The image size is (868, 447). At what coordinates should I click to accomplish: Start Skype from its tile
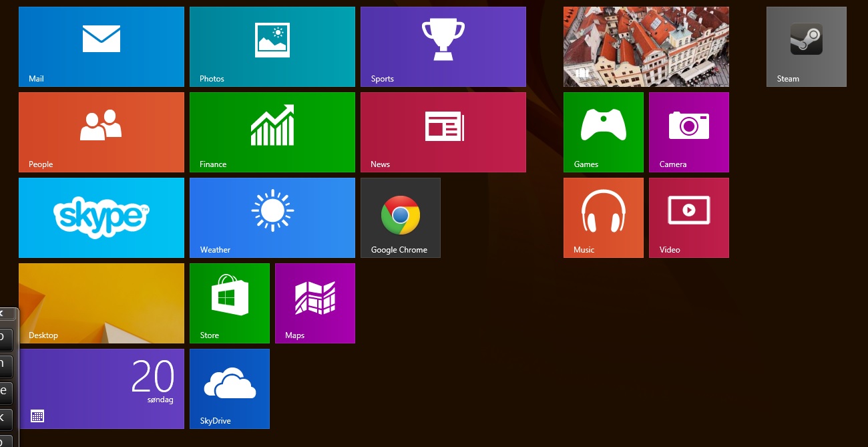(101, 218)
